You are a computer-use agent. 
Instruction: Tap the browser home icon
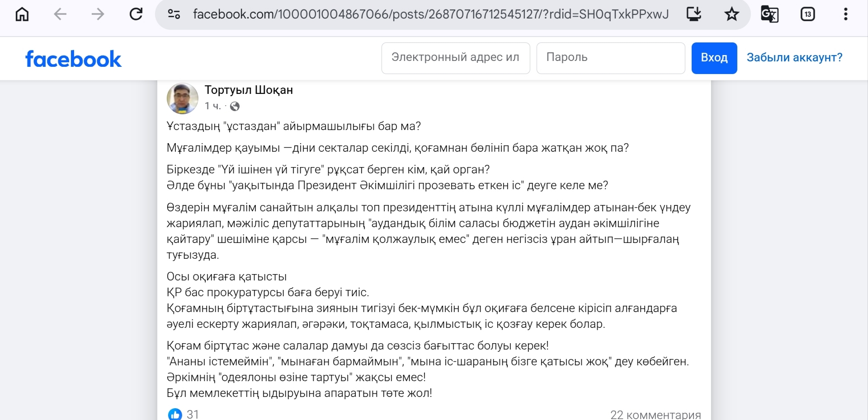click(x=22, y=14)
